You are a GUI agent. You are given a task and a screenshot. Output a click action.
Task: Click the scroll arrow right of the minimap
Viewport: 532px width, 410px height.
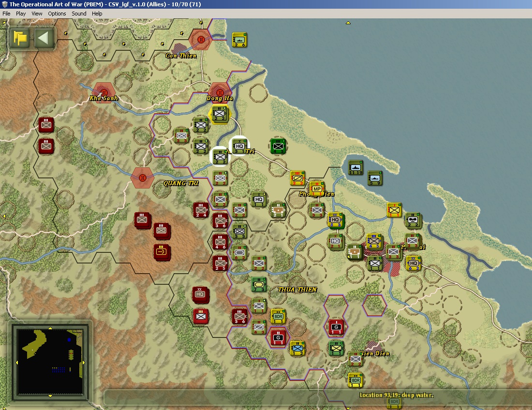tap(84, 363)
